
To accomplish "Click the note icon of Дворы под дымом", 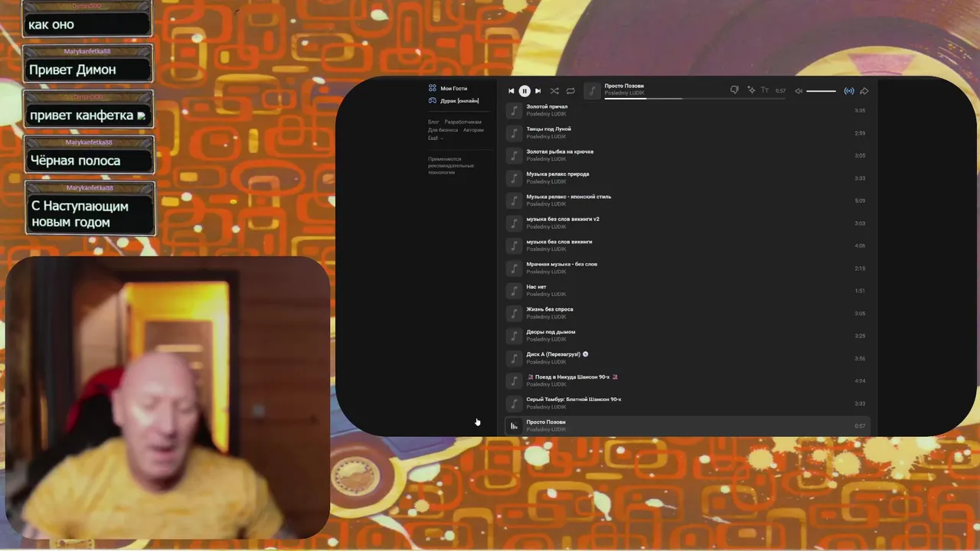I will point(514,336).
